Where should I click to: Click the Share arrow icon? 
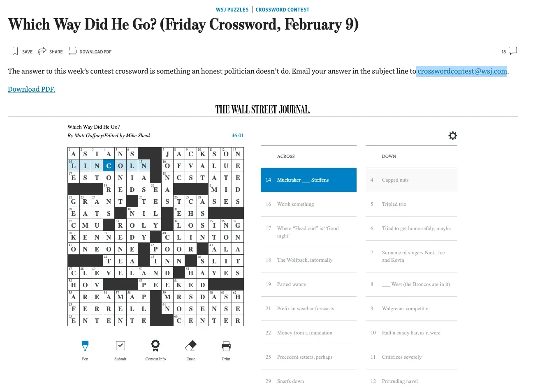[x=42, y=51]
